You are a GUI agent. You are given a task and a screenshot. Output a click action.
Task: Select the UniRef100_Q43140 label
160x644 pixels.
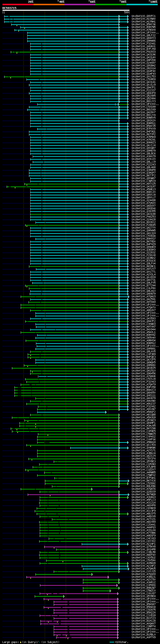[143, 57]
